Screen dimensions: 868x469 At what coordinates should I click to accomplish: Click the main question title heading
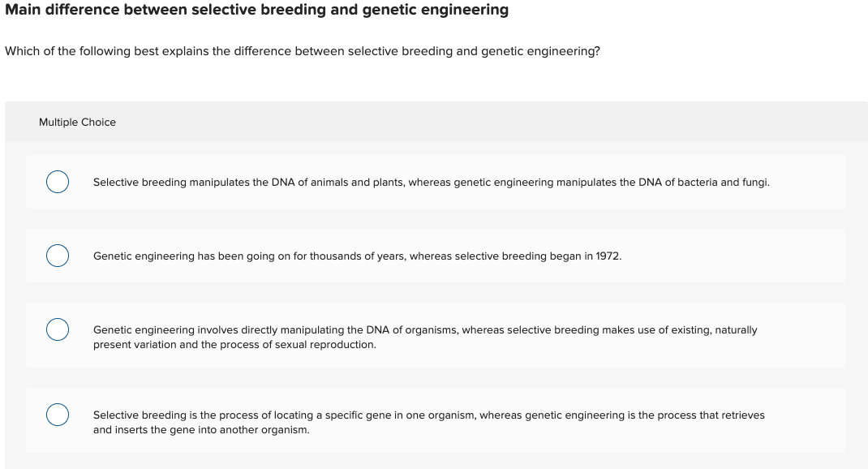point(257,10)
